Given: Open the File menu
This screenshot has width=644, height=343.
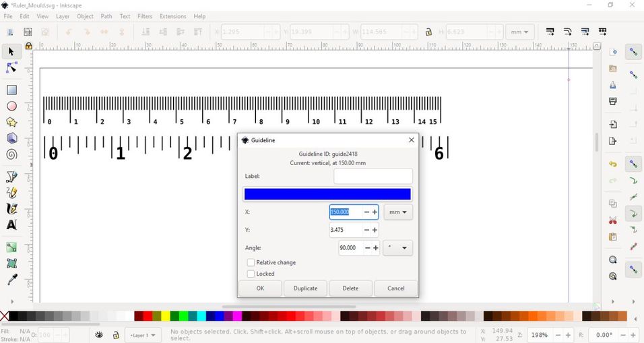Looking at the screenshot, I should click(8, 16).
